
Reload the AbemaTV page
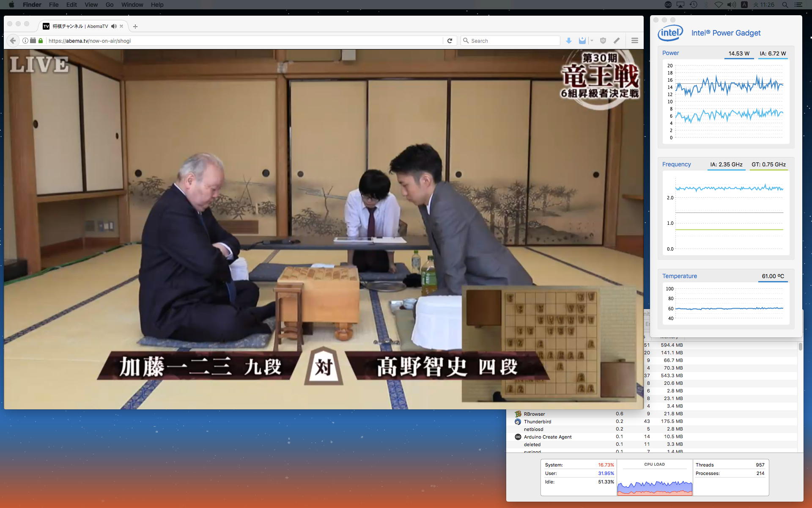pos(450,41)
